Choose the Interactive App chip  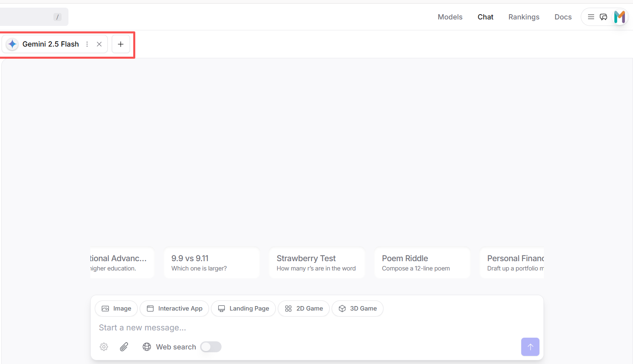click(x=174, y=309)
